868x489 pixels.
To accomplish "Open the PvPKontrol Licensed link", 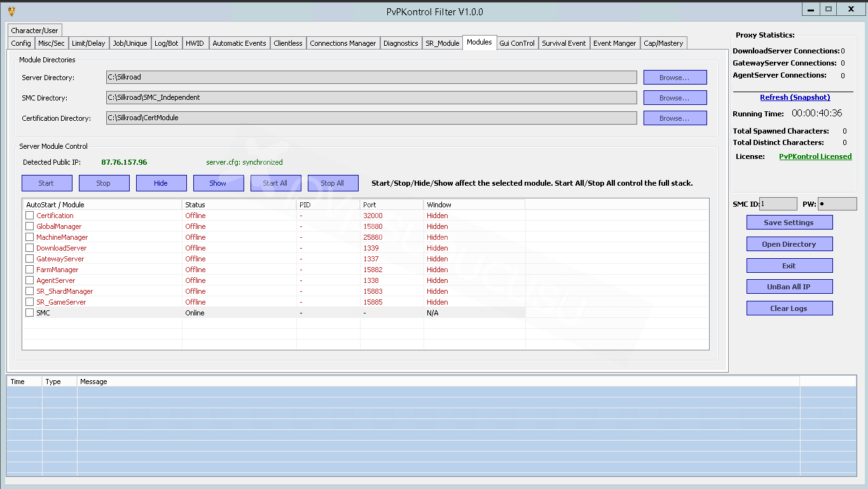I will pyautogui.click(x=815, y=156).
